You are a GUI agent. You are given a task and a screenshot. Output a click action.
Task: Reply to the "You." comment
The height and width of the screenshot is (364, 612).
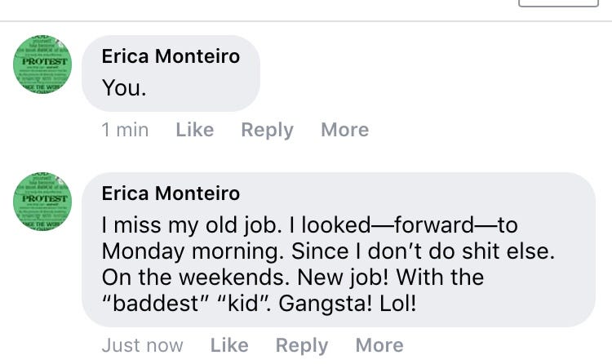tap(267, 130)
